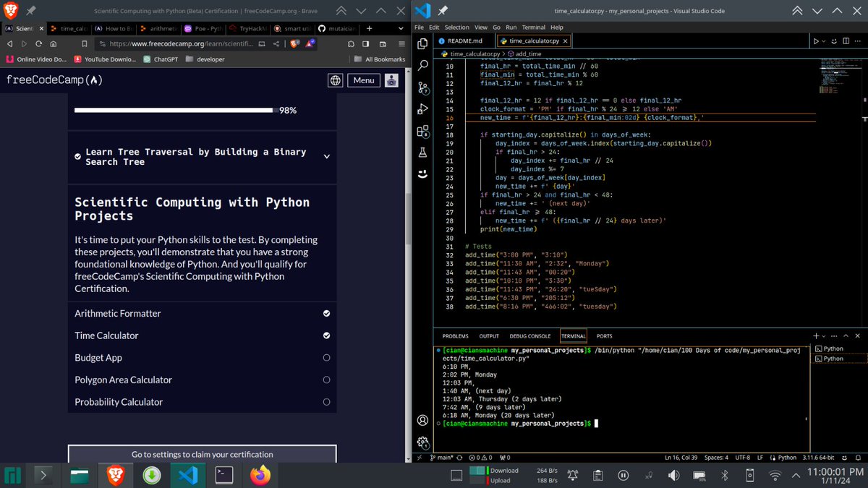Maximize the terminal panel size
868x488 pixels.
847,336
